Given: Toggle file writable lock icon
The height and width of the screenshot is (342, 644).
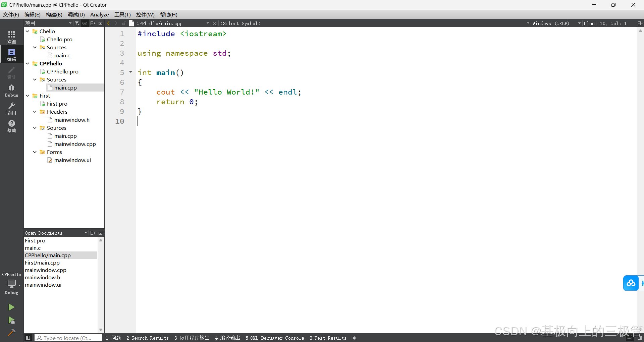Looking at the screenshot, I should click(124, 23).
